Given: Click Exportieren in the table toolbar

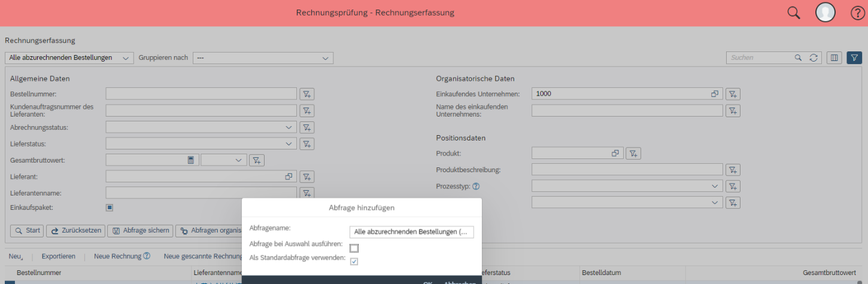Looking at the screenshot, I should point(59,256).
